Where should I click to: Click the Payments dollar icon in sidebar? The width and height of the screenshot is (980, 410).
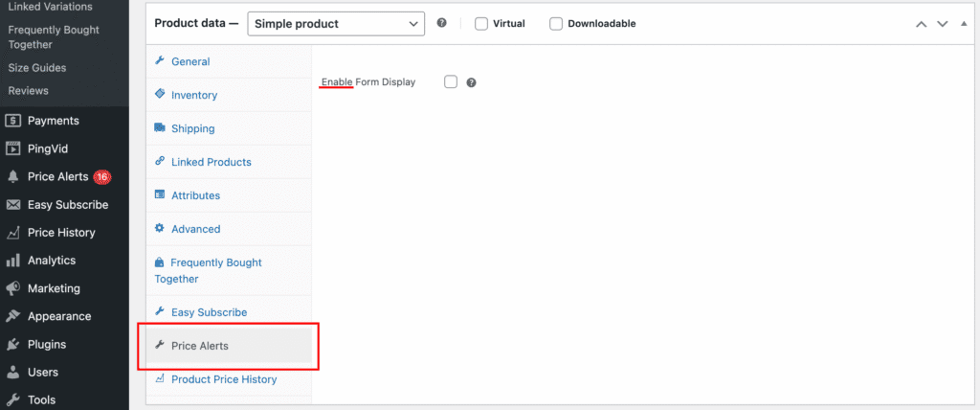tap(13, 121)
